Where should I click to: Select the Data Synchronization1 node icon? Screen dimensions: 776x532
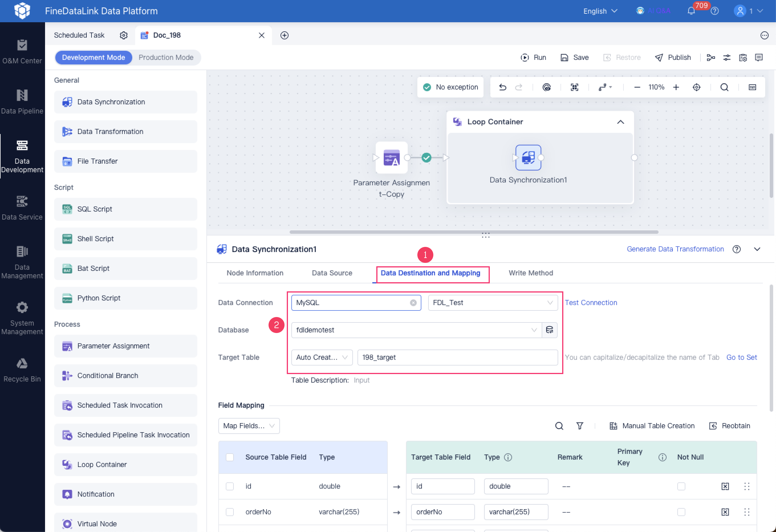(x=528, y=157)
